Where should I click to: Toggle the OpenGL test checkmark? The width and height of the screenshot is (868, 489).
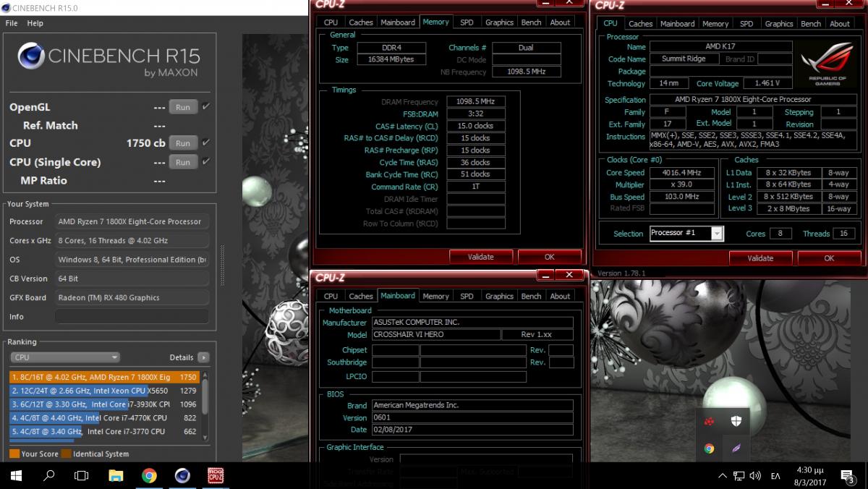[x=205, y=107]
